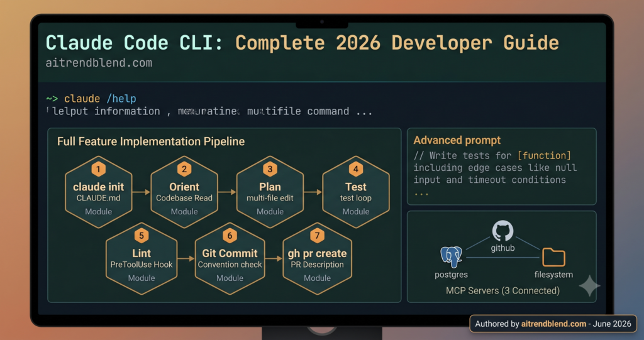Image resolution: width=644 pixels, height=340 pixels.
Task: Click the 'Advanced prompt' heading
Action: click(457, 140)
